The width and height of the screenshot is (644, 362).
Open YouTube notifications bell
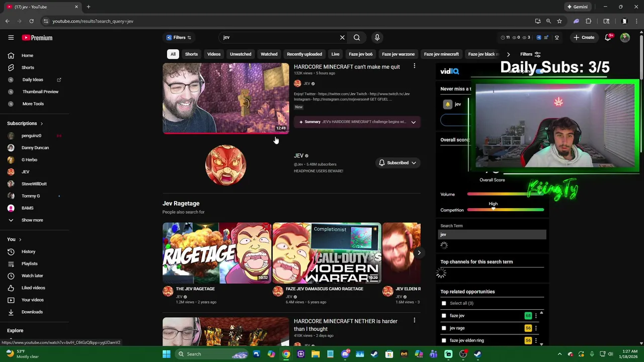608,38
